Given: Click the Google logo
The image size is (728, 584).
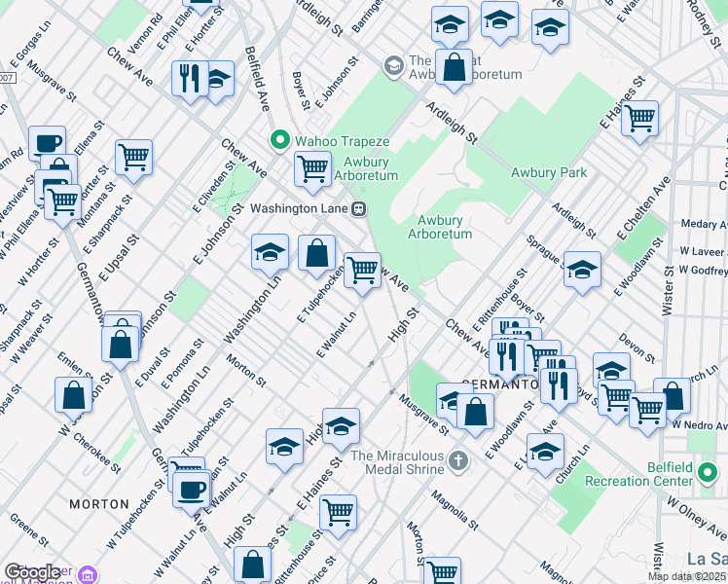Looking at the screenshot, I should 32,573.
